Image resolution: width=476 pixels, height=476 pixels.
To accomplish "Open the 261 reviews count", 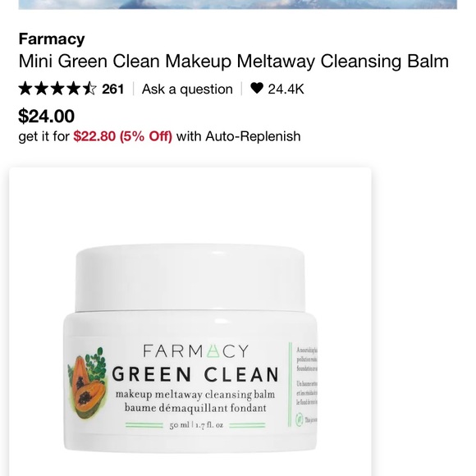I will [x=113, y=89].
